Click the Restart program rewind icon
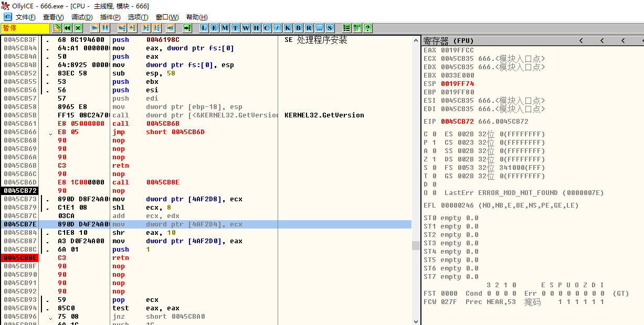 pyautogui.click(x=68, y=28)
